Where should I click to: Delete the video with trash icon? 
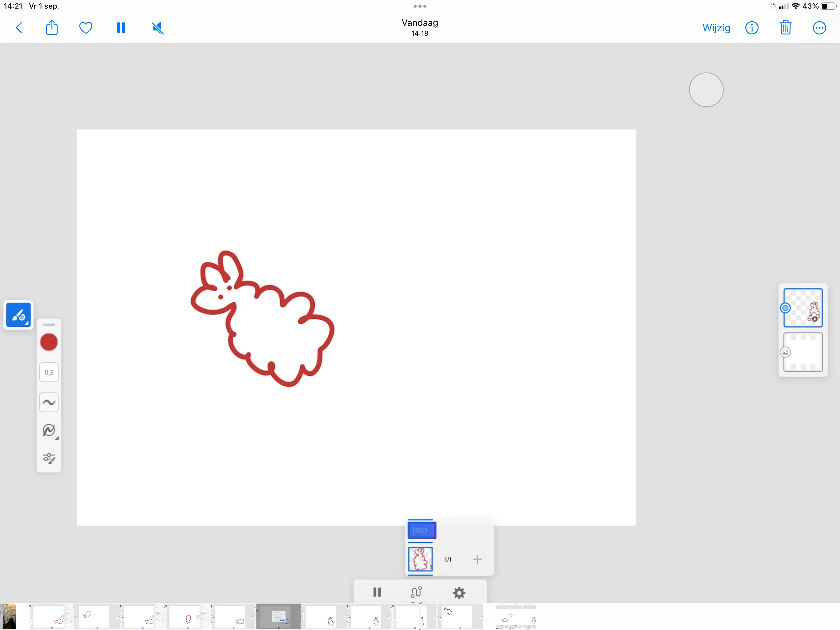click(785, 28)
